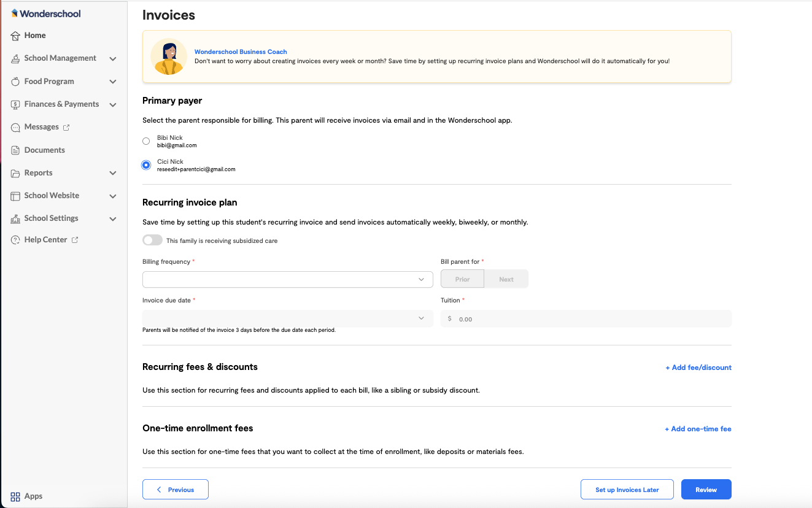
Task: Expand the School Website chevron
Action: 113,196
